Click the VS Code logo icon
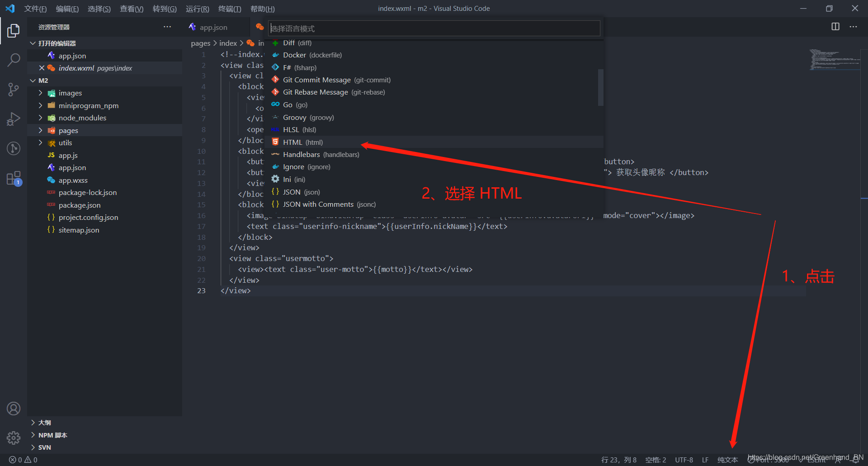Viewport: 868px width, 466px height. (x=10, y=9)
